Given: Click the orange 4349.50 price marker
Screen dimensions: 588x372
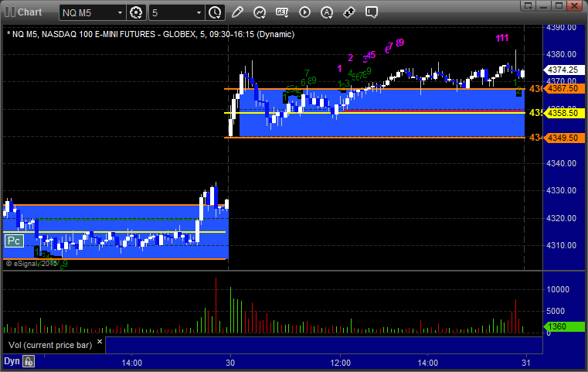Looking at the screenshot, I should (x=563, y=138).
